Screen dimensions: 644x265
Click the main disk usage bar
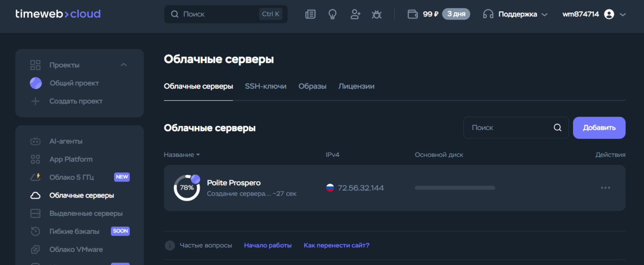(455, 188)
